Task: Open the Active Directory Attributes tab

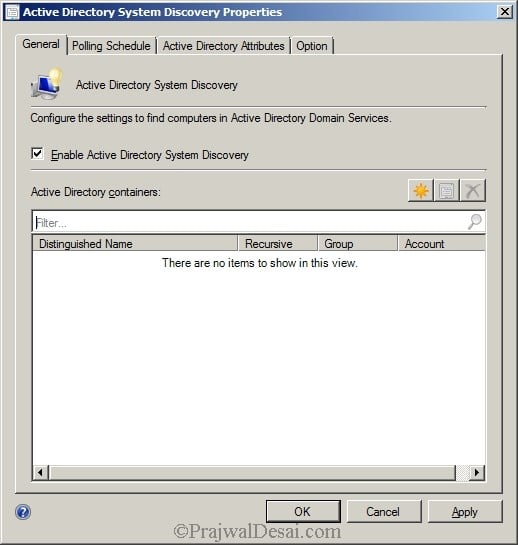Action: click(x=224, y=46)
